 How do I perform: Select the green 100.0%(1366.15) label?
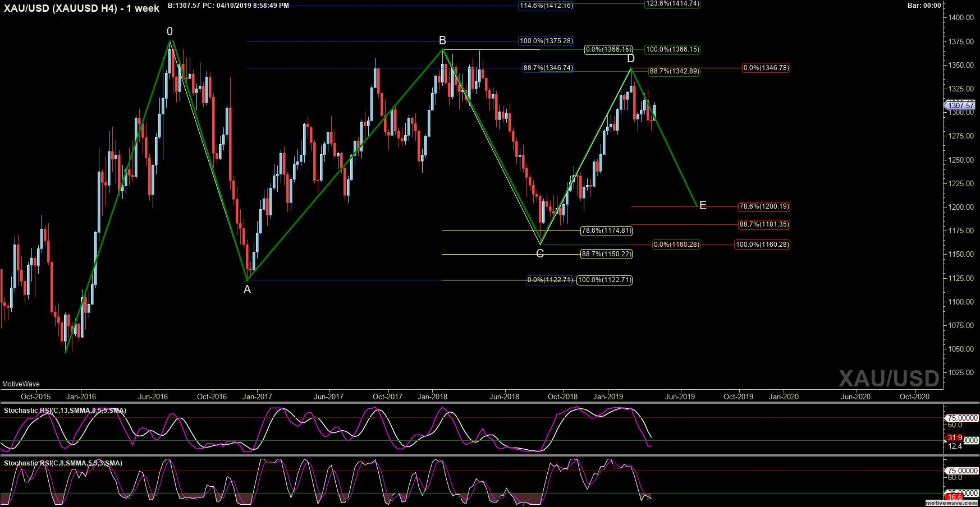(672, 49)
